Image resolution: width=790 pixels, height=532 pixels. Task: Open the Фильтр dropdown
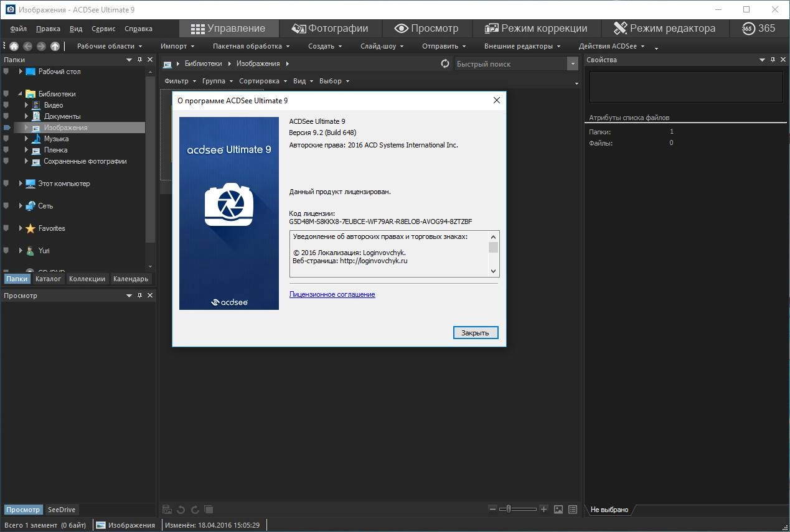pos(181,81)
